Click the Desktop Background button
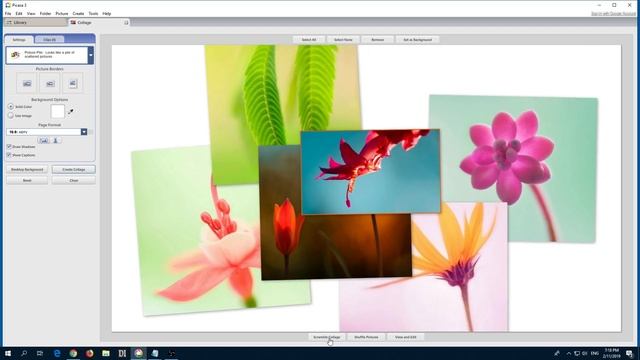Image resolution: width=640 pixels, height=360 pixels. coord(27,169)
